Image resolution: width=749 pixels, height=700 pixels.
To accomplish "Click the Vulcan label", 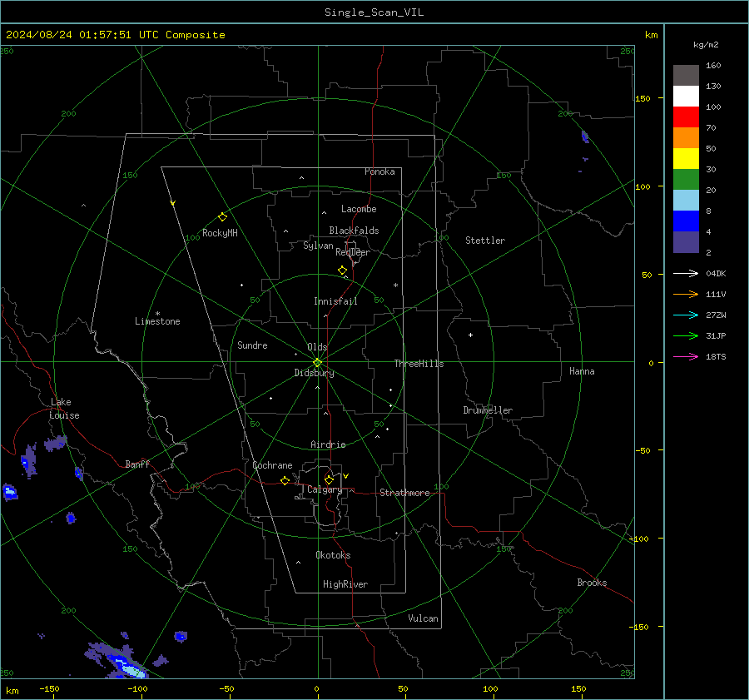I will tap(423, 618).
